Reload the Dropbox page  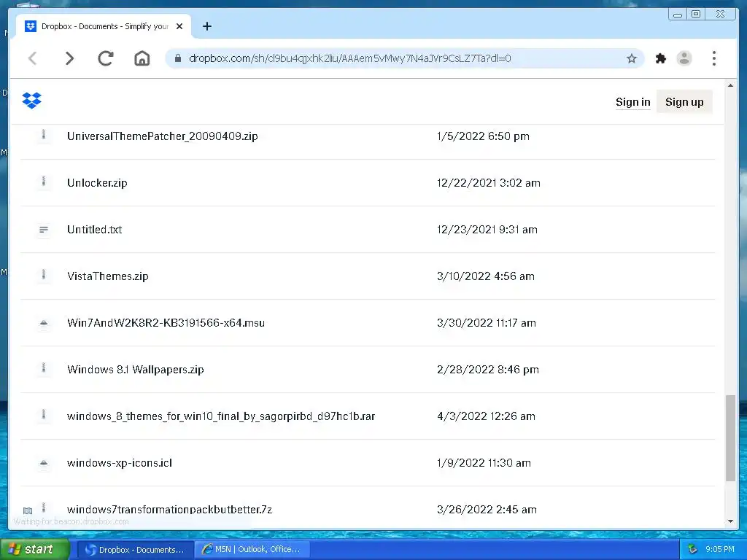pos(105,58)
